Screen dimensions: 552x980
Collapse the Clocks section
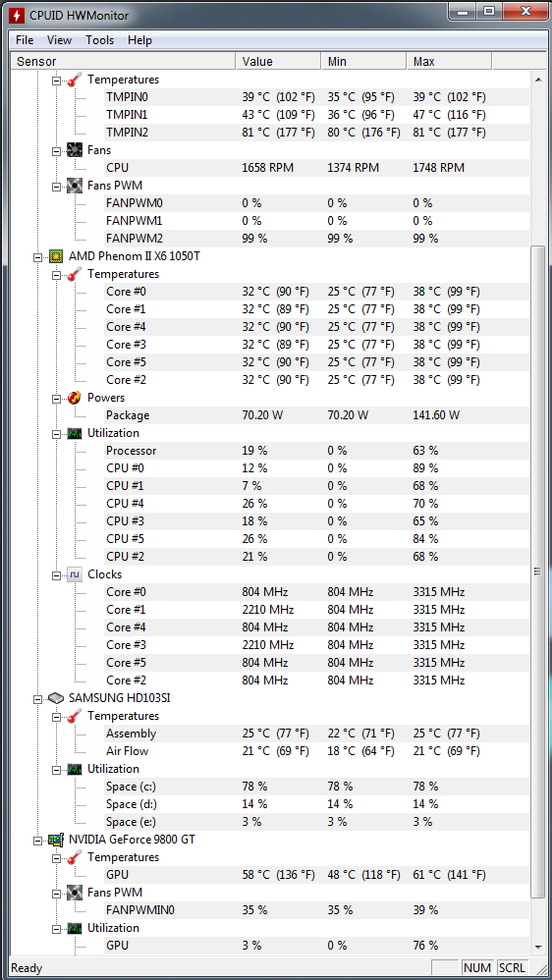point(57,575)
